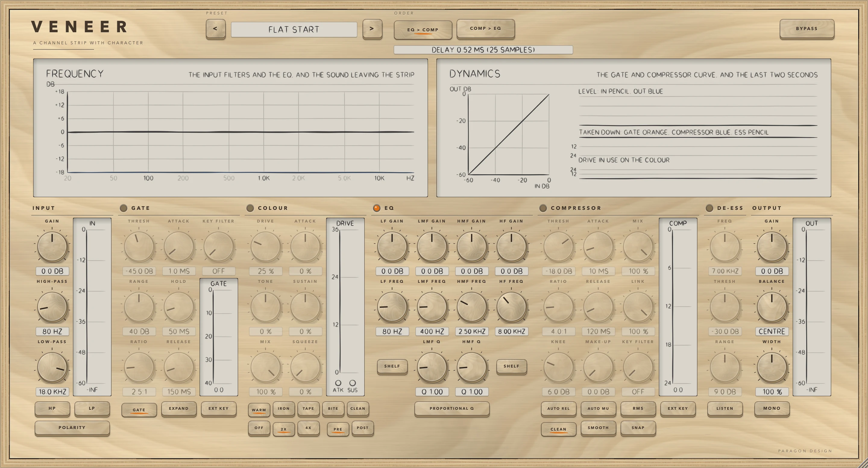Open the FLAT START preset selector
Image resolution: width=868 pixels, height=468 pixels.
point(294,30)
